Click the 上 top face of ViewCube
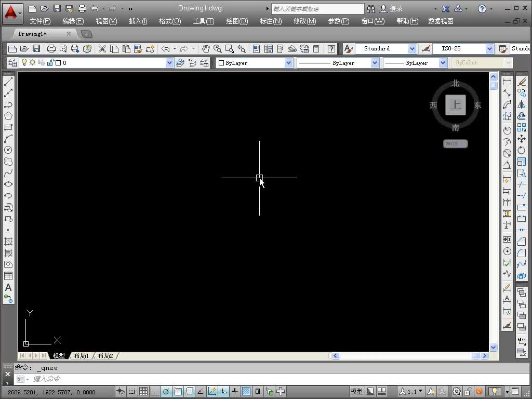The image size is (532, 399). [455, 105]
